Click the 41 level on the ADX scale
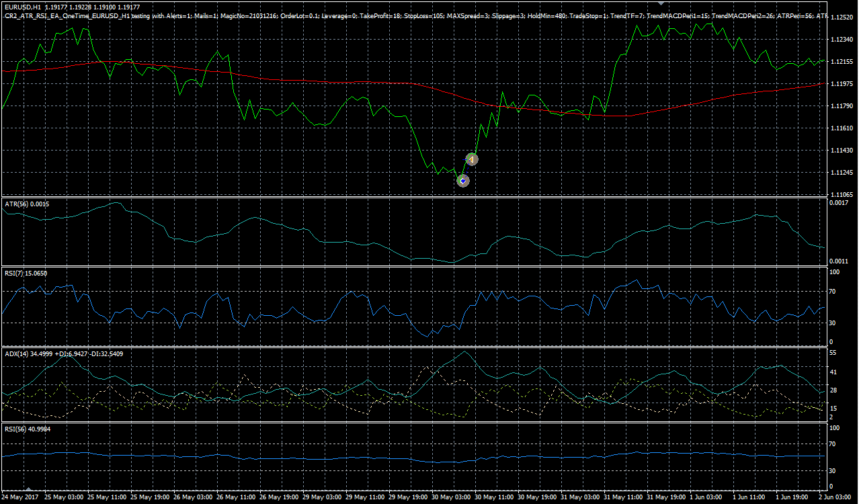This screenshot has width=859, height=504. (x=833, y=372)
